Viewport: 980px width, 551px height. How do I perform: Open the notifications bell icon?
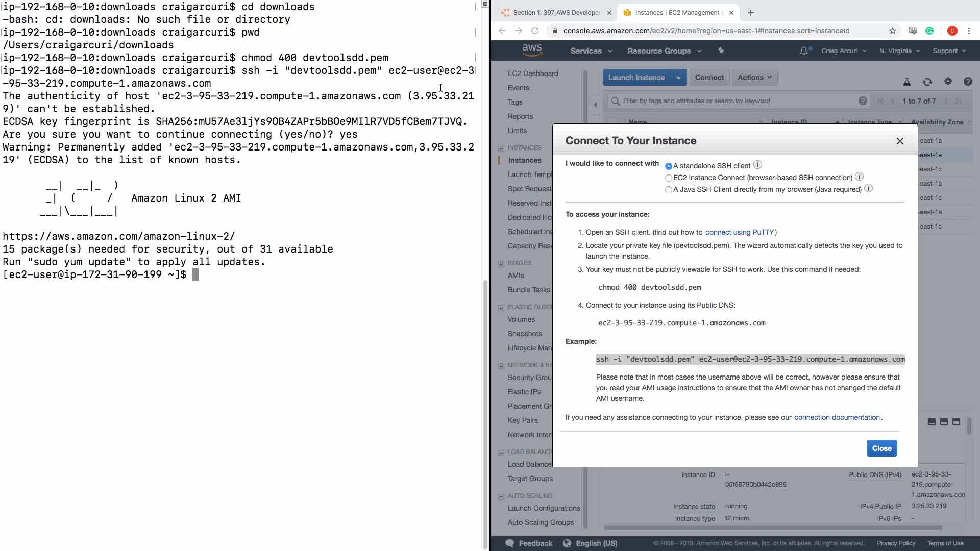click(x=804, y=51)
